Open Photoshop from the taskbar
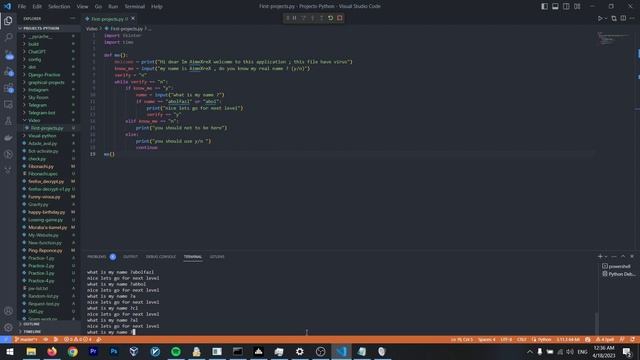The image size is (640, 360). click(114, 351)
